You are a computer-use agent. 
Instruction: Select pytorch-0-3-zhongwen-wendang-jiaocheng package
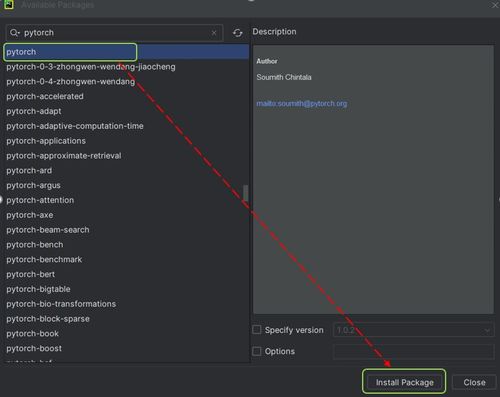(x=126, y=67)
